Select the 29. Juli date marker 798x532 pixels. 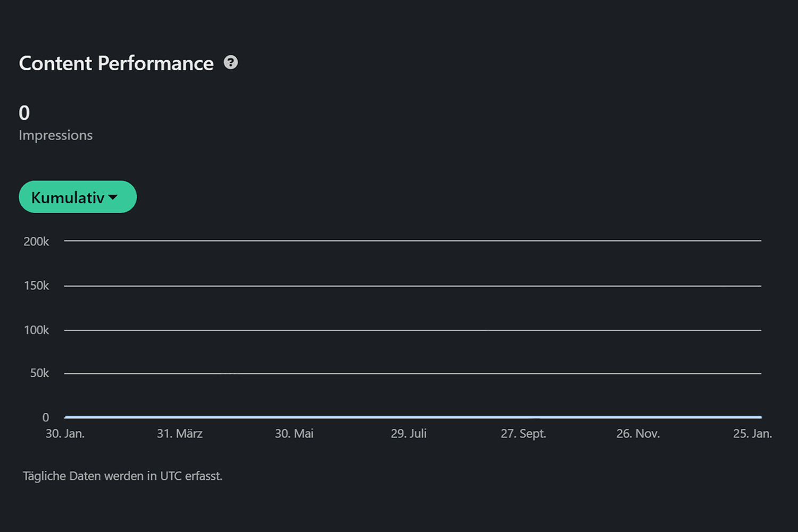click(x=409, y=434)
